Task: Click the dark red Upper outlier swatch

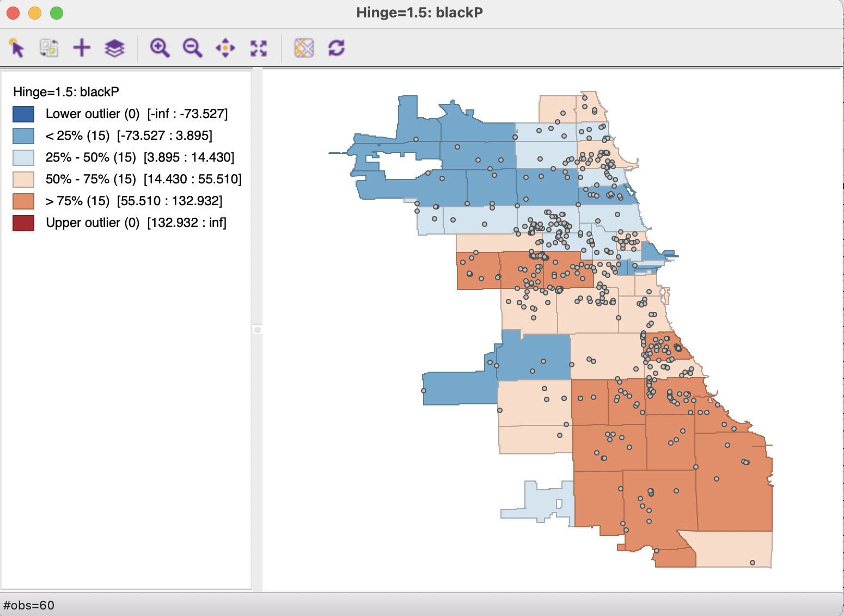Action: (x=23, y=223)
